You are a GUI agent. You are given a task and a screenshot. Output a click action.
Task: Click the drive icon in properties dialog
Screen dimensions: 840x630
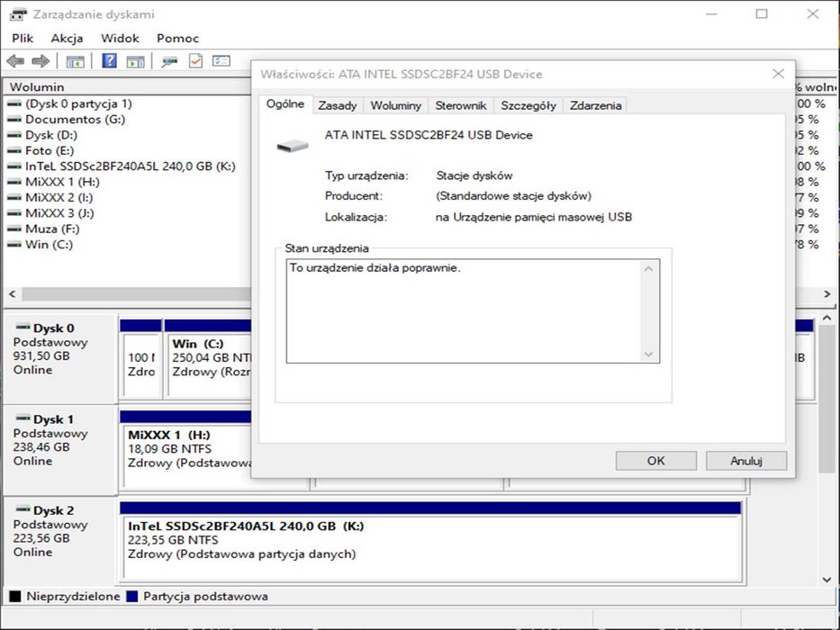293,145
